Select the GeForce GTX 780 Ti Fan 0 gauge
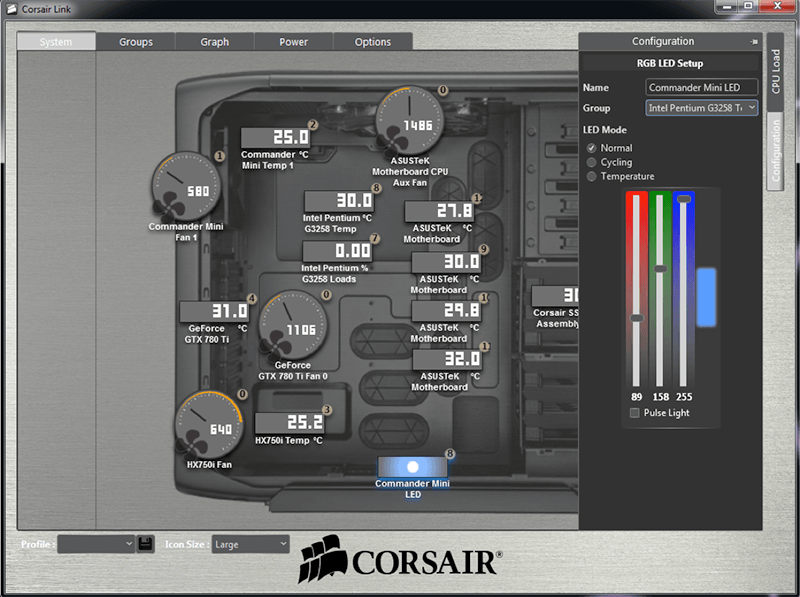This screenshot has height=597, width=800. (x=293, y=326)
